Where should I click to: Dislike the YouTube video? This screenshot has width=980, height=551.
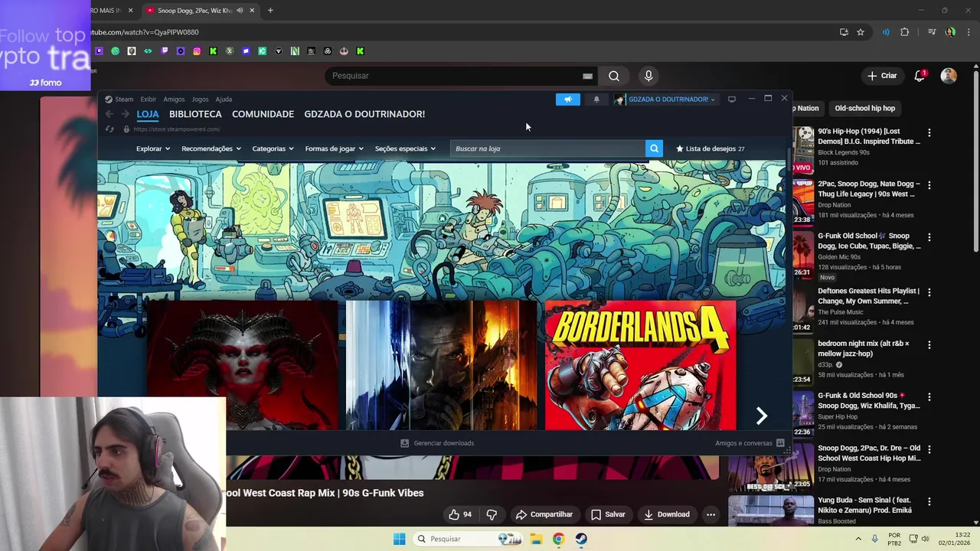(492, 514)
